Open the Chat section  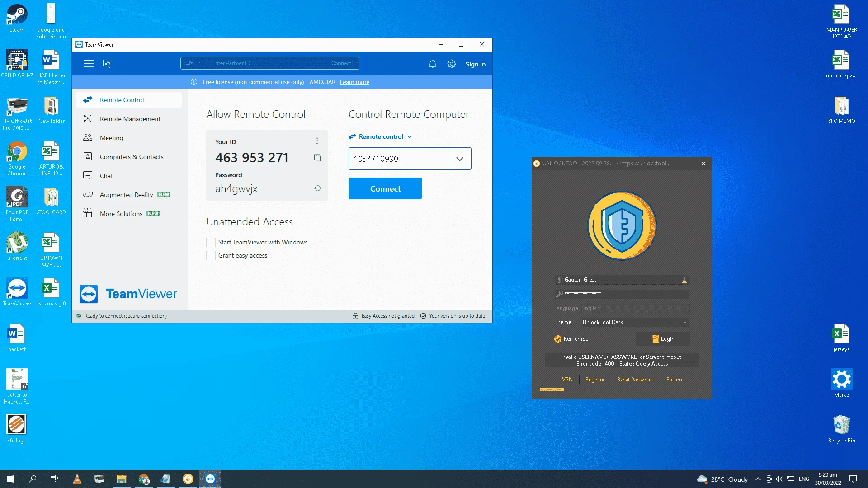coord(129,176)
